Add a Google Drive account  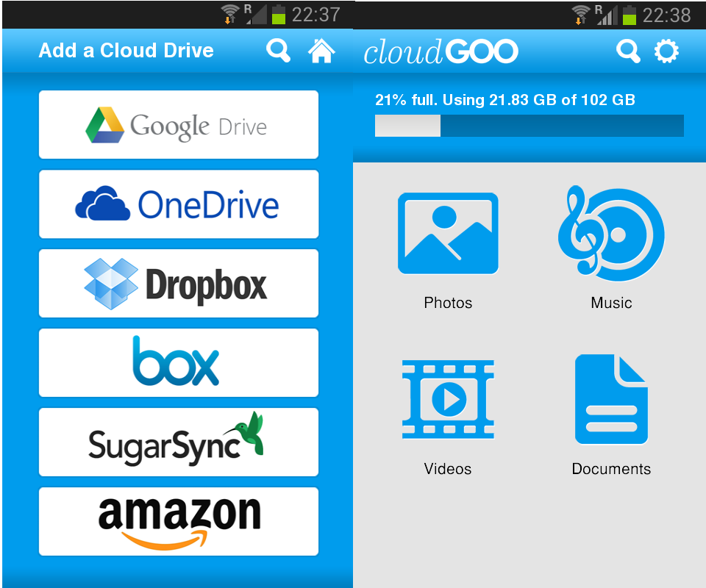[179, 125]
